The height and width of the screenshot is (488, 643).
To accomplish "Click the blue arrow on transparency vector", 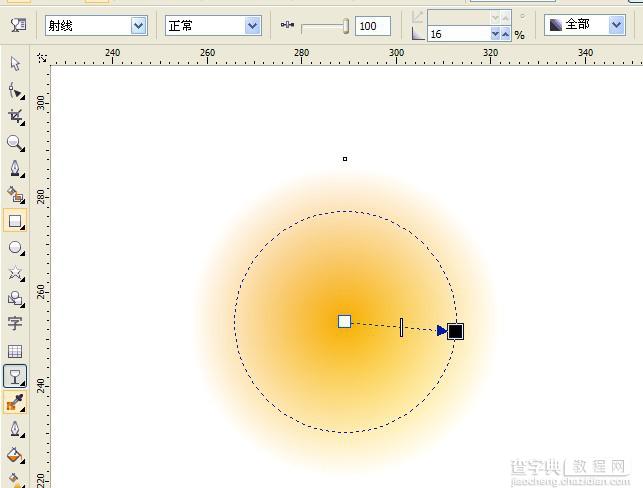I will (x=442, y=331).
